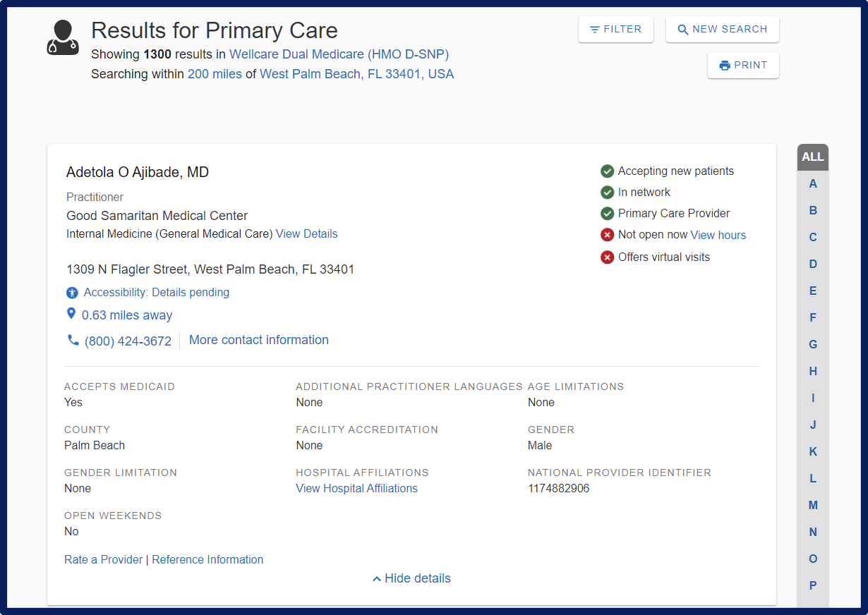
Task: Open Reference Information link
Action: point(207,560)
